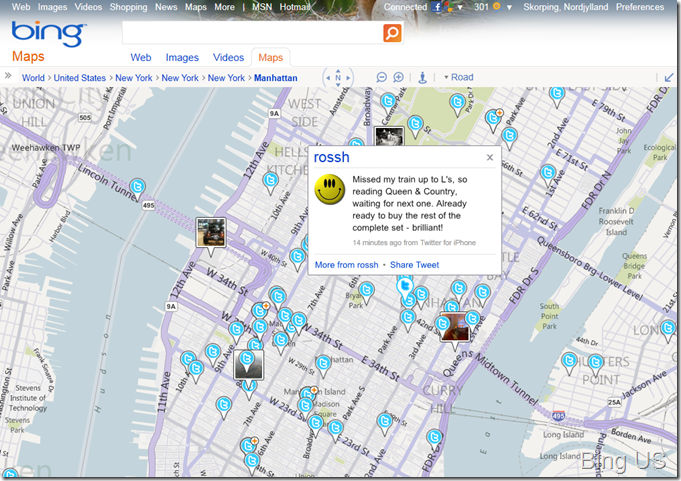Zoom out the map with minus icon
681x481 pixels.
pyautogui.click(x=381, y=77)
